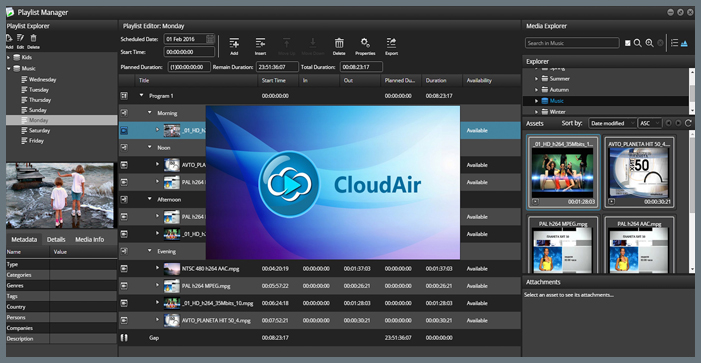Select the Tuesday playlist
This screenshot has height=363, width=701.
pos(39,90)
